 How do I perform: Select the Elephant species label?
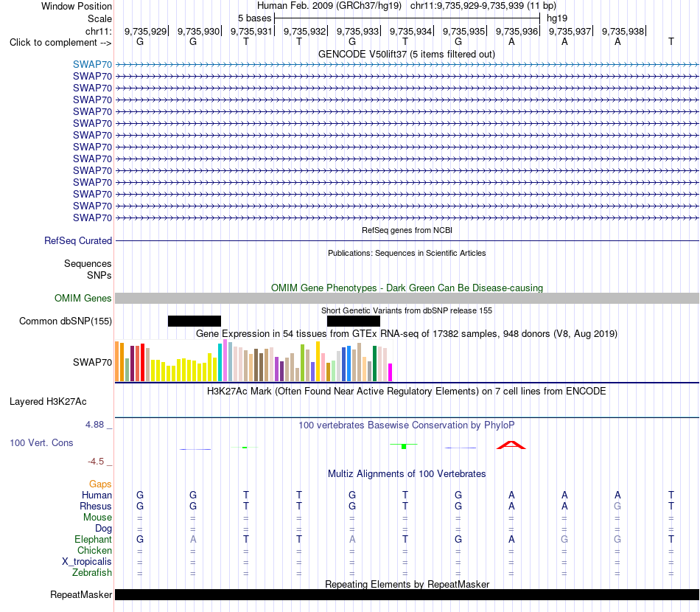pos(94,539)
